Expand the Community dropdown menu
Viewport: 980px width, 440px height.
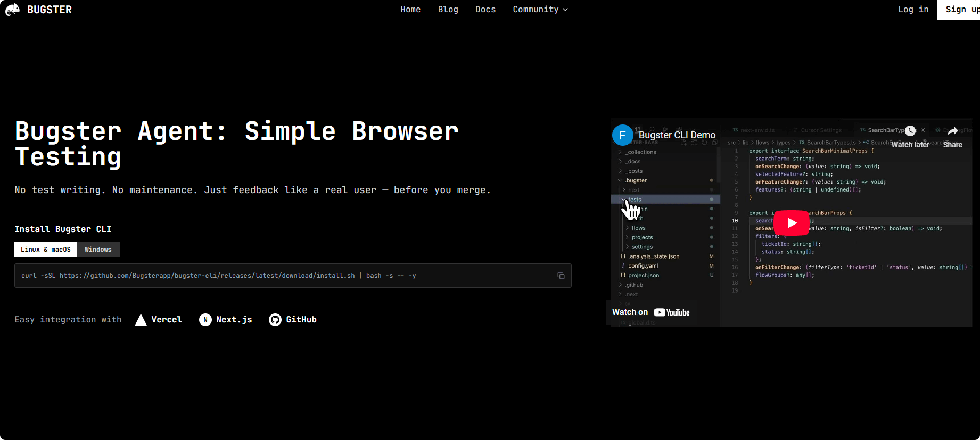tap(540, 10)
